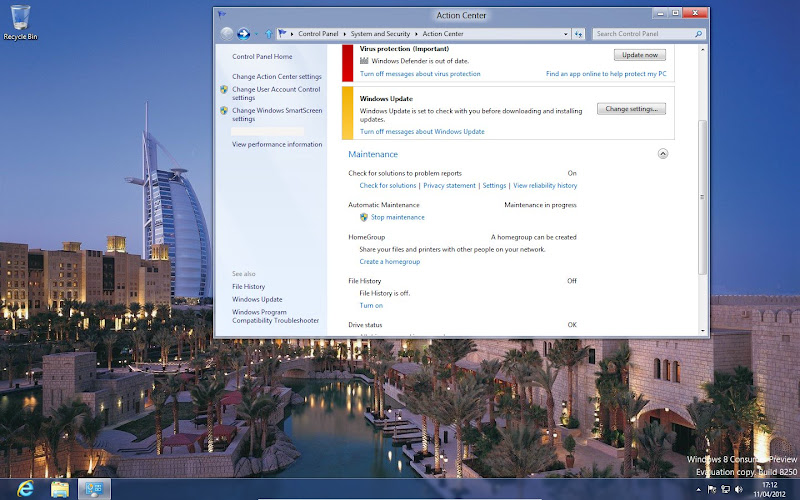The image size is (800, 500).
Task: Turn off messages about virus protection
Action: coord(420,74)
